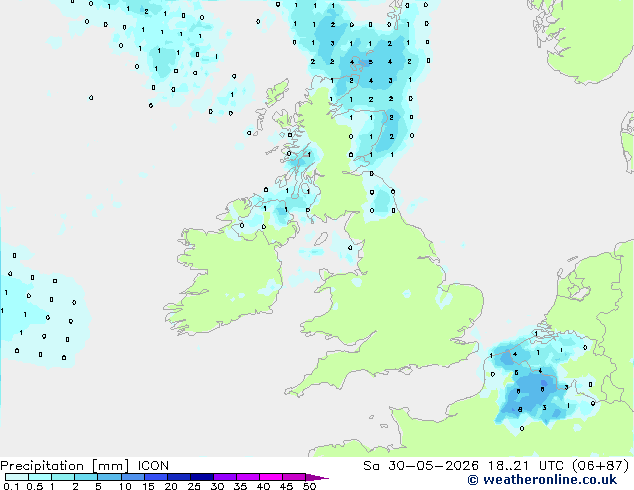Click the legend label '25'
This screenshot has height=490, width=634.
[x=194, y=486]
